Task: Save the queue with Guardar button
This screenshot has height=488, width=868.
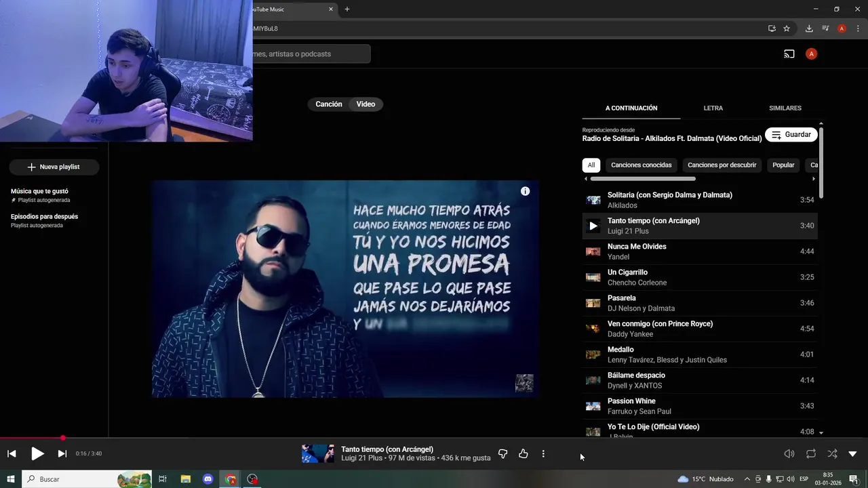Action: pos(791,135)
